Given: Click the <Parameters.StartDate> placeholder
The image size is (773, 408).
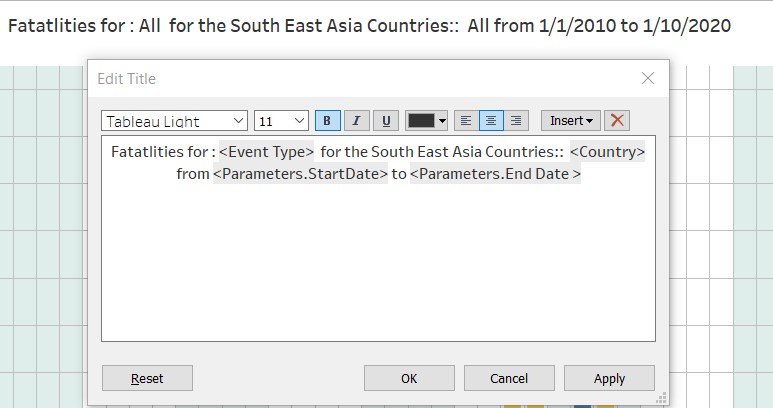Looking at the screenshot, I should coord(300,174).
